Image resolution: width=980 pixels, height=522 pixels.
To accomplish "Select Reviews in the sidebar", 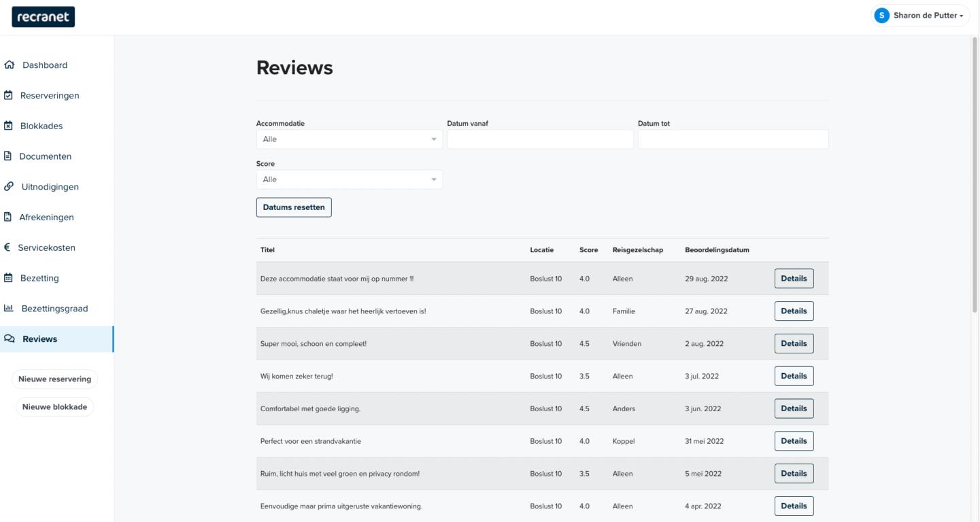I will pyautogui.click(x=40, y=339).
